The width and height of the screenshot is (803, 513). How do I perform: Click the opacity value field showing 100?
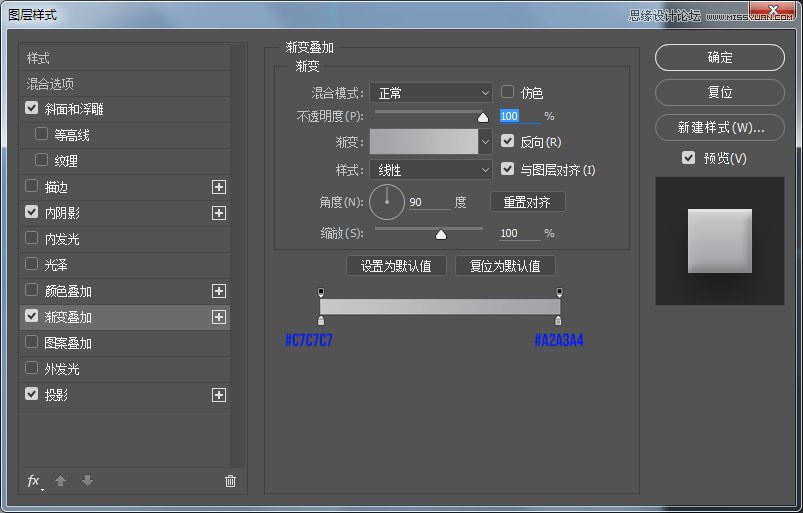pyautogui.click(x=519, y=116)
